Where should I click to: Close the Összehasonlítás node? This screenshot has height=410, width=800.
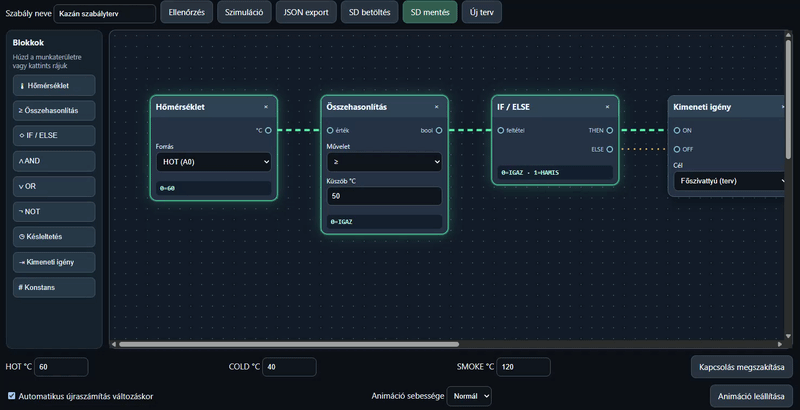point(436,107)
